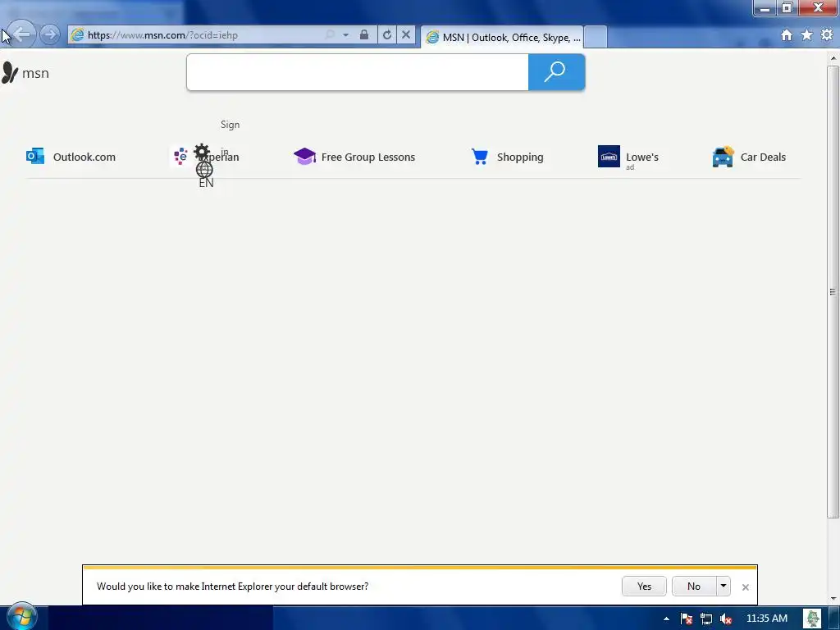Click the muted volume speaker tray icon

[726, 619]
